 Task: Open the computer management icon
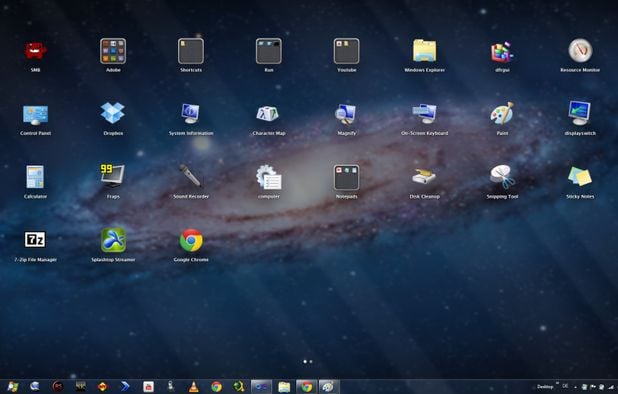[269, 177]
